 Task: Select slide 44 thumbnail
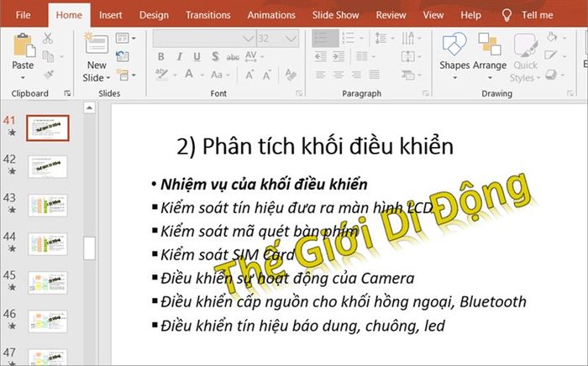click(48, 244)
